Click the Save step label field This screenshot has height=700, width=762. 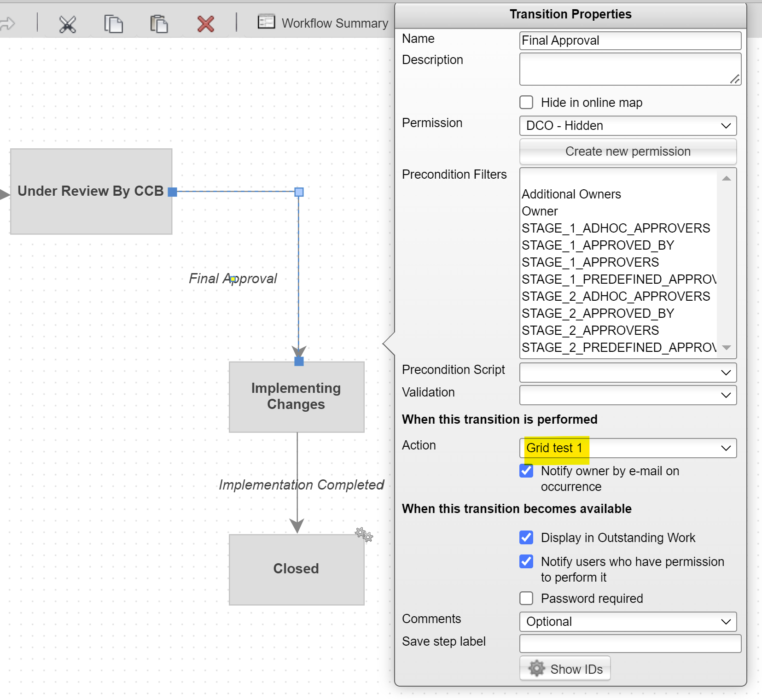coord(630,643)
